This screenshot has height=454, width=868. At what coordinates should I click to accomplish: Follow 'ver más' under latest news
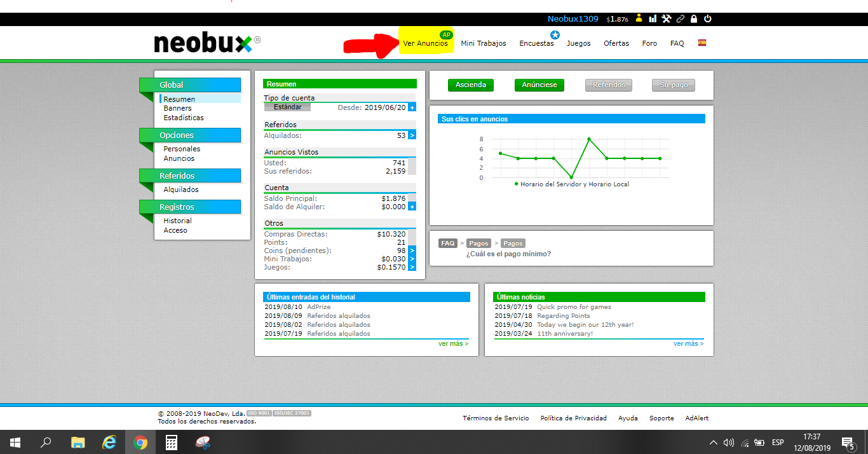[x=689, y=343]
